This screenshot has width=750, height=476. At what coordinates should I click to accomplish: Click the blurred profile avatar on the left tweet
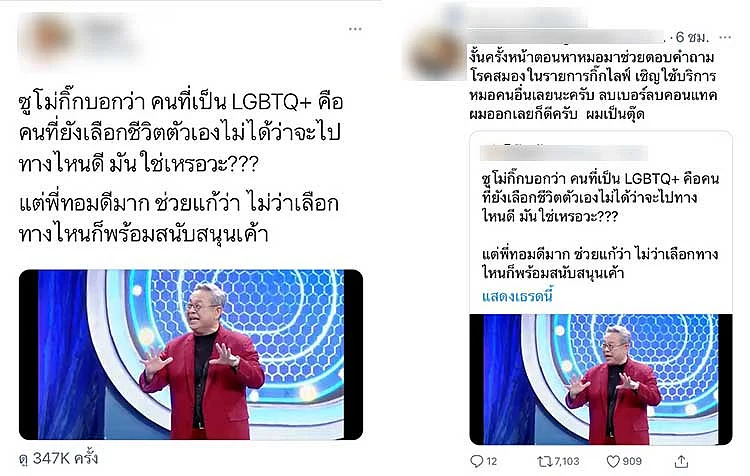pyautogui.click(x=49, y=37)
